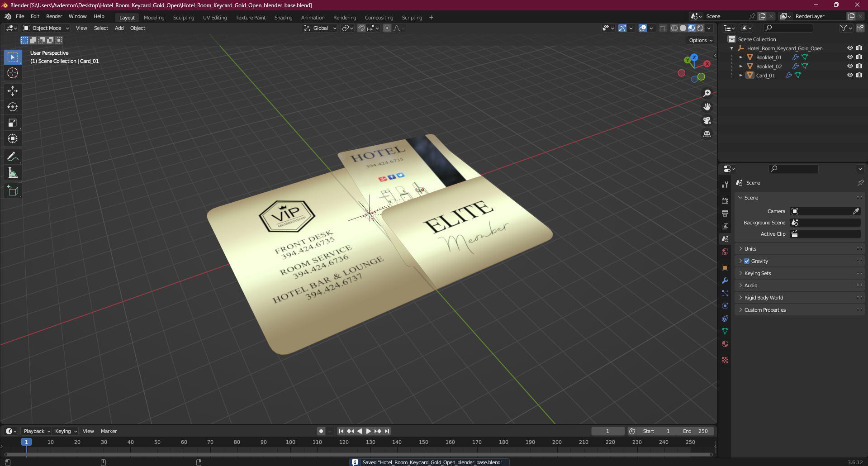
Task: Open Tool properties tab
Action: pyautogui.click(x=725, y=185)
